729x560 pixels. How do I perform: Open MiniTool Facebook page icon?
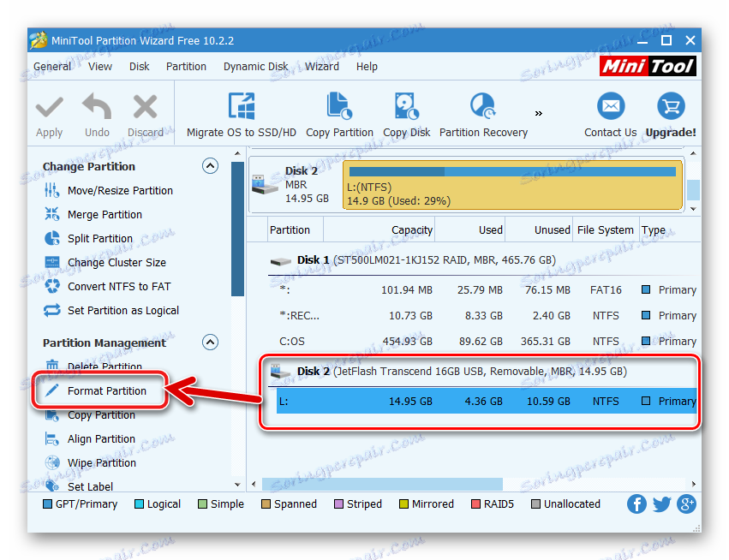[636, 503]
